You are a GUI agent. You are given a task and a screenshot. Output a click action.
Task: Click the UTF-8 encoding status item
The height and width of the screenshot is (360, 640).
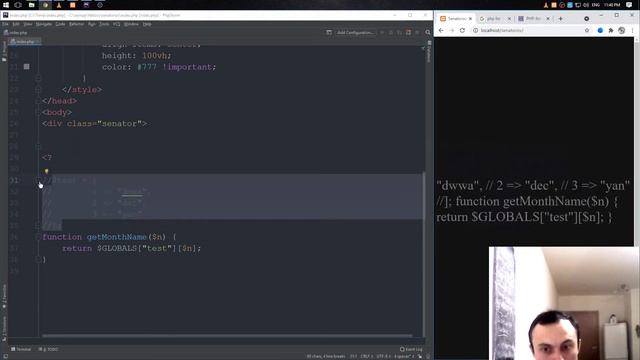click(x=383, y=356)
